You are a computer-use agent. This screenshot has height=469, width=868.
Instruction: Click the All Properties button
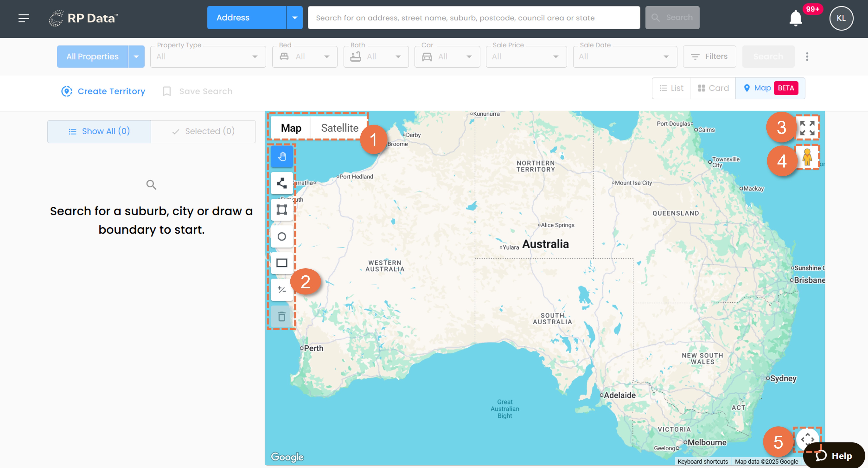[92, 57]
